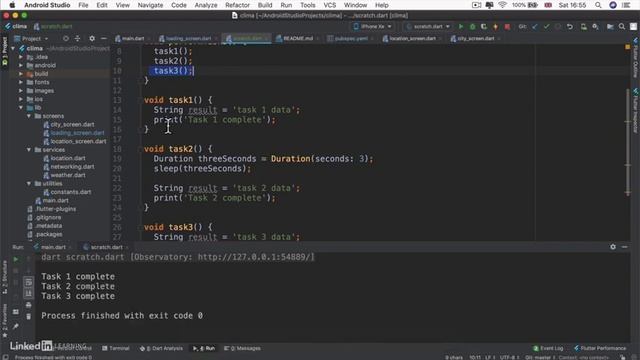Locate current file target icon in Project panel
640x360 pixels.
pyautogui.click(x=66, y=38)
